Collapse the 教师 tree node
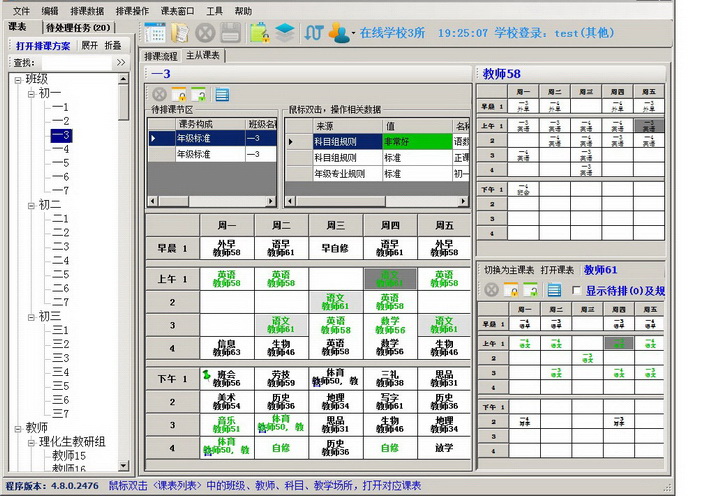 tap(17, 428)
